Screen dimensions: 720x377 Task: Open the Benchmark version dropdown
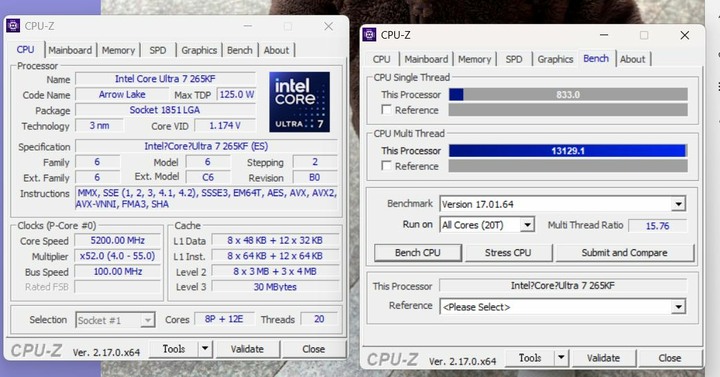coord(678,204)
